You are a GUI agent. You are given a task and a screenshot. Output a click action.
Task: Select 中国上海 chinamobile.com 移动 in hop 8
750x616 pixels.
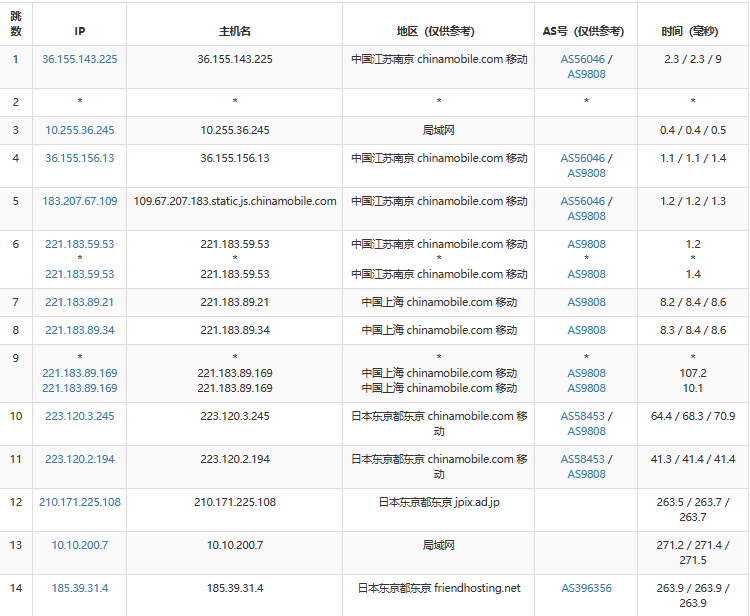point(439,330)
